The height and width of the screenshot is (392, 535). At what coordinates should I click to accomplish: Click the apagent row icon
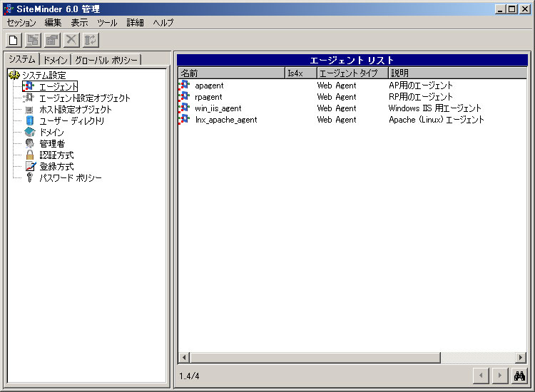184,85
